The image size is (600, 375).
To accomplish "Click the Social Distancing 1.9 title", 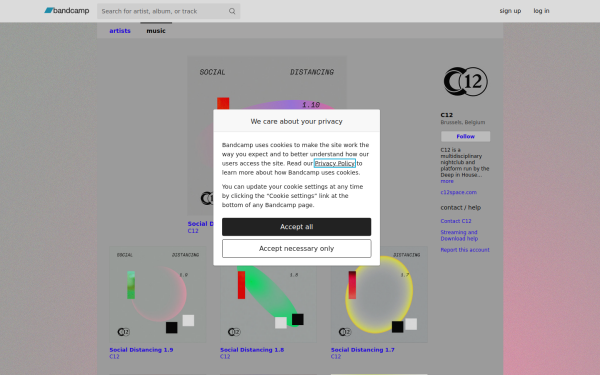I will point(141,350).
